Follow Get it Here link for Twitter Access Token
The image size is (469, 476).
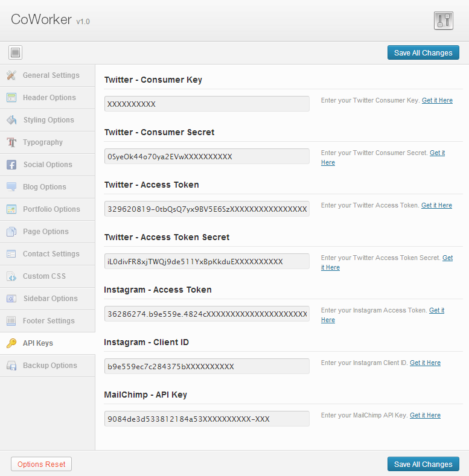pos(436,206)
